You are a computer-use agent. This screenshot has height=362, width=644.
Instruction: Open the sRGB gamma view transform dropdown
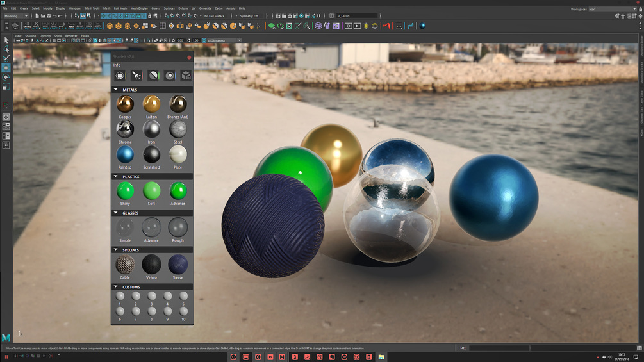tap(224, 40)
